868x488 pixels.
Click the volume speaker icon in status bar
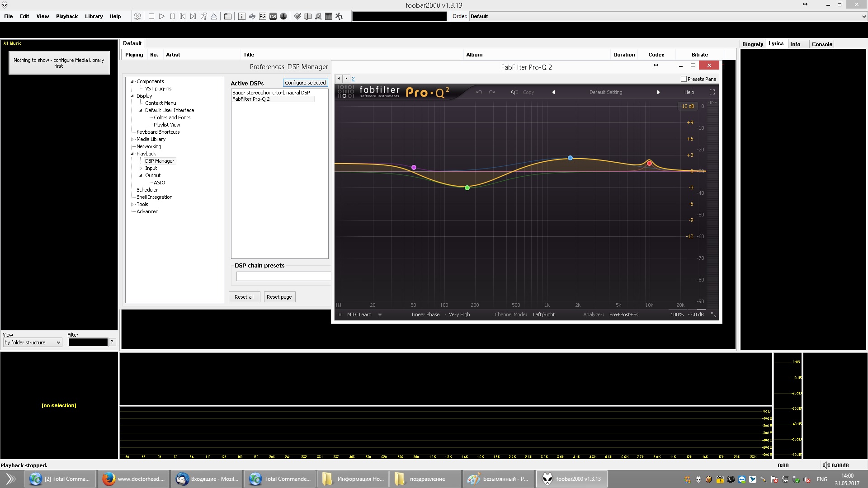point(826,465)
